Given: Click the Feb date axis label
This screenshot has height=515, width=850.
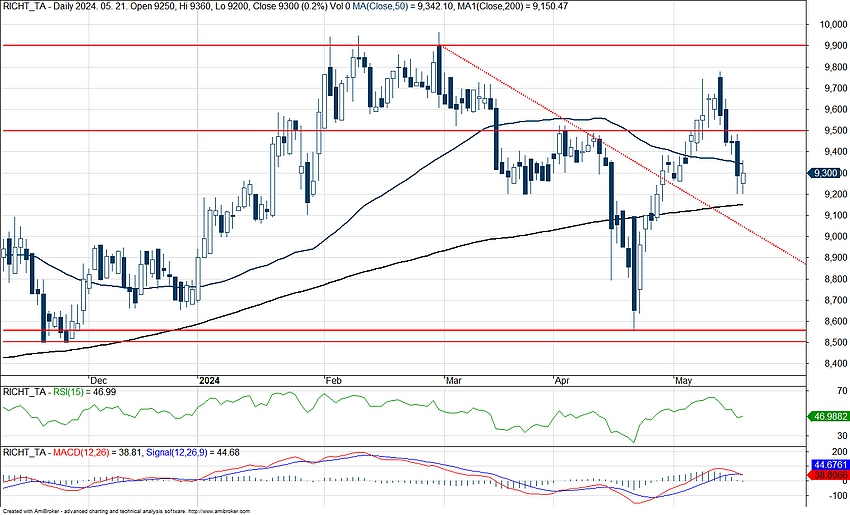Looking at the screenshot, I should point(333,381).
